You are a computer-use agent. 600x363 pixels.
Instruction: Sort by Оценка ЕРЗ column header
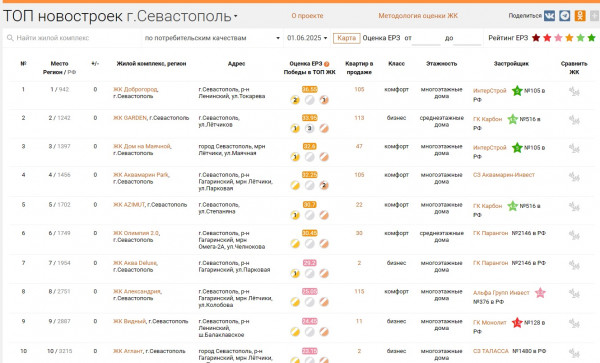306,64
